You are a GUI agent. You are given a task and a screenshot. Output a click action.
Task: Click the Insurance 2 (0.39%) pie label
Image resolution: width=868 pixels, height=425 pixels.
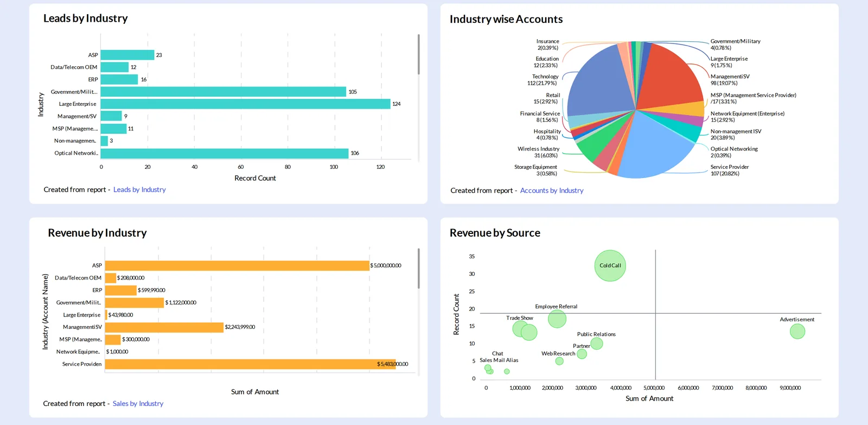pos(547,45)
